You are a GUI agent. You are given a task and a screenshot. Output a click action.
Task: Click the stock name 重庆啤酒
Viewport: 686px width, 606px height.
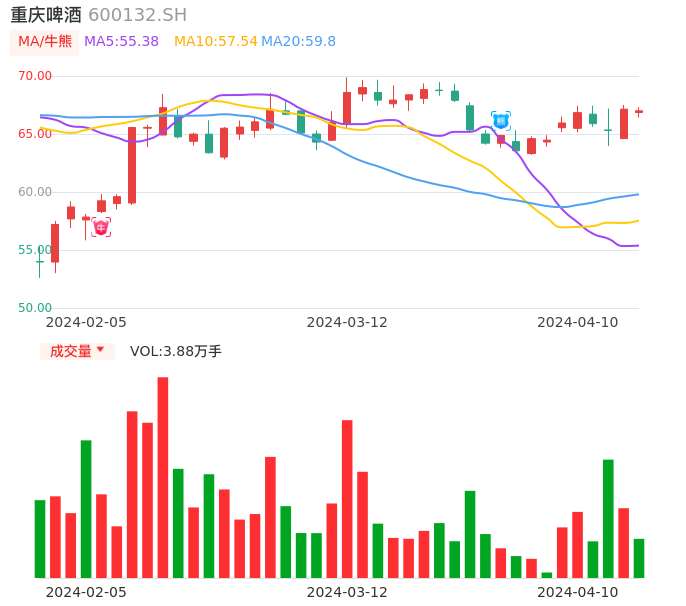[46, 15]
